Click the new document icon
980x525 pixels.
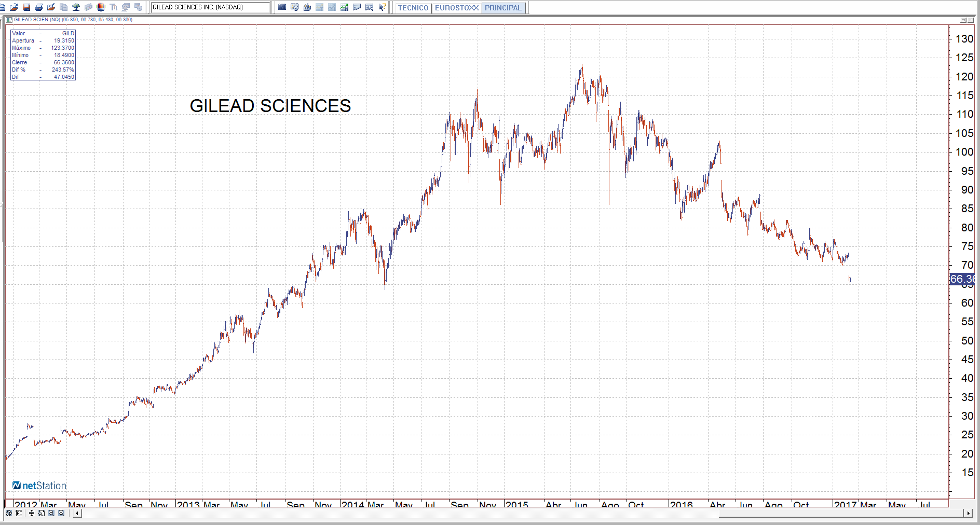pos(3,7)
